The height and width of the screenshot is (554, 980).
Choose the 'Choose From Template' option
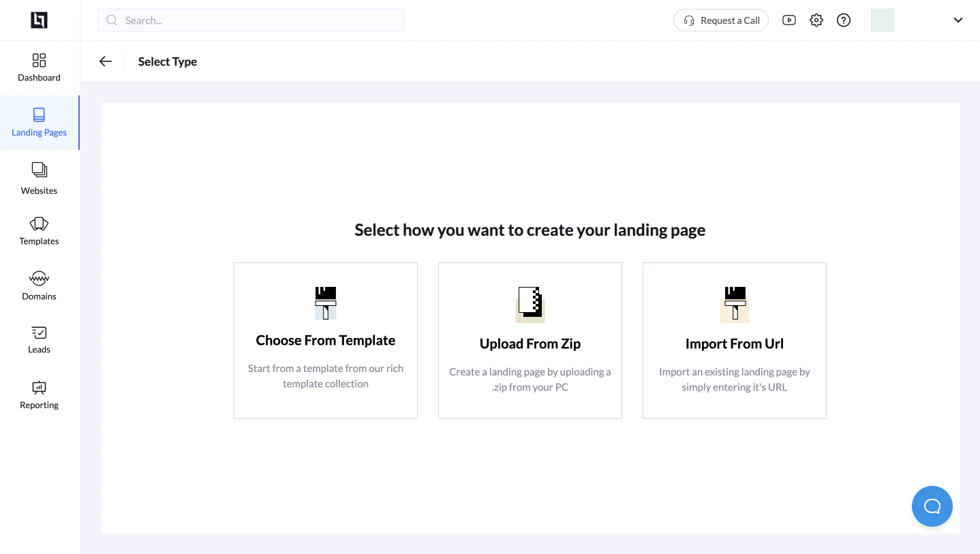pyautogui.click(x=325, y=340)
